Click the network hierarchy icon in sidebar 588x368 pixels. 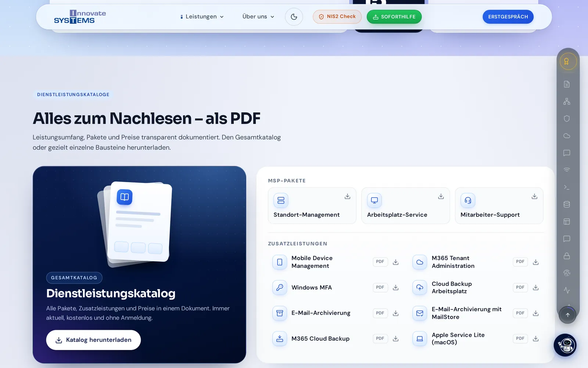tap(567, 101)
